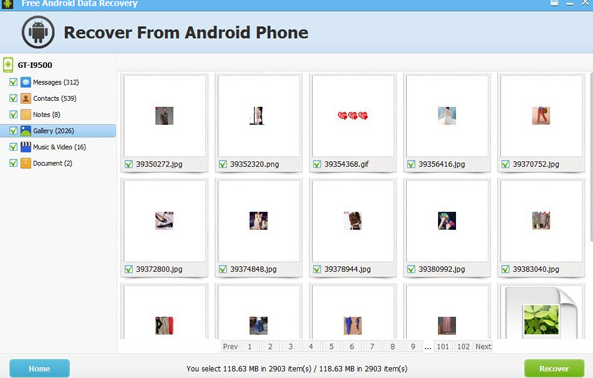Deselect the 39378944.jpg checkbox

(317, 269)
